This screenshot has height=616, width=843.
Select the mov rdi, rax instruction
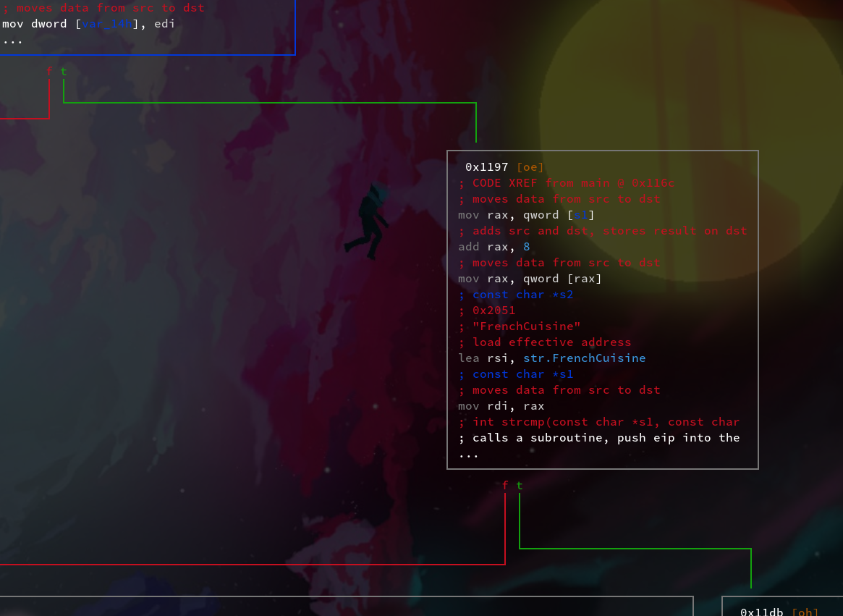(x=501, y=406)
